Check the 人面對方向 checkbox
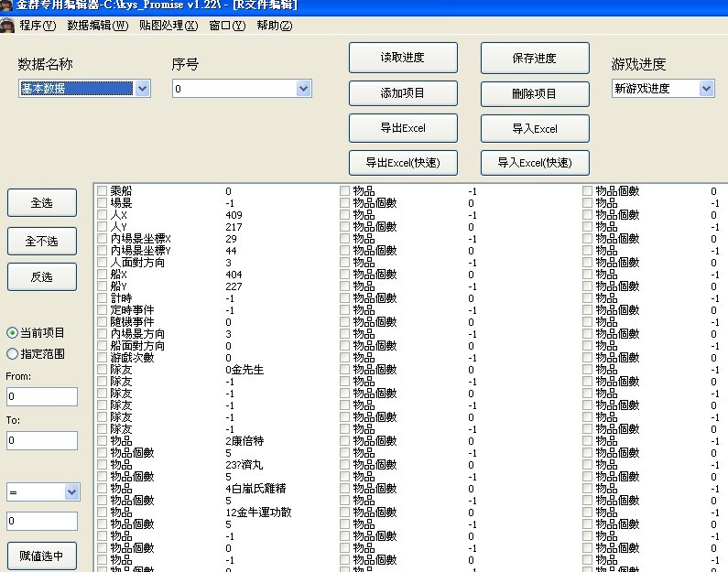 (x=103, y=262)
